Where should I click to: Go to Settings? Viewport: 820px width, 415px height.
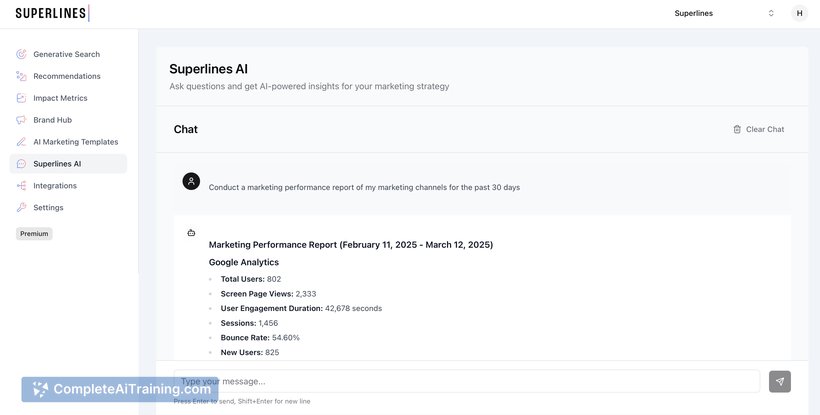(x=69, y=208)
